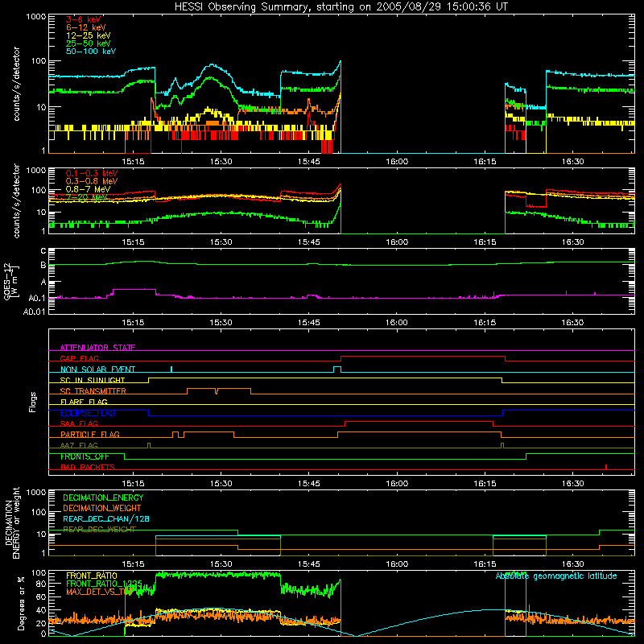The image size is (644, 644).
Task: Click the Flags vertical axis title
Action: pyautogui.click(x=32, y=402)
